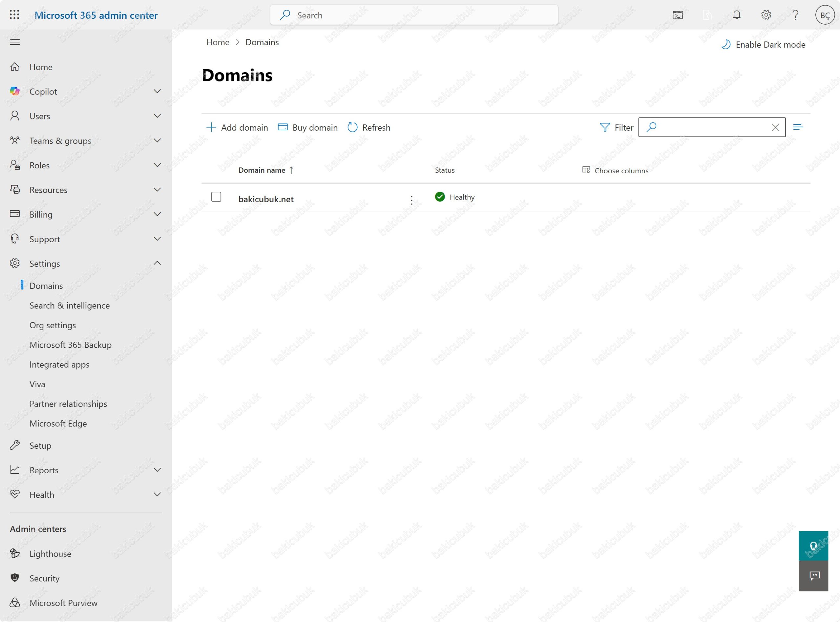Open the notifications bell
840x622 pixels.
pyautogui.click(x=737, y=15)
